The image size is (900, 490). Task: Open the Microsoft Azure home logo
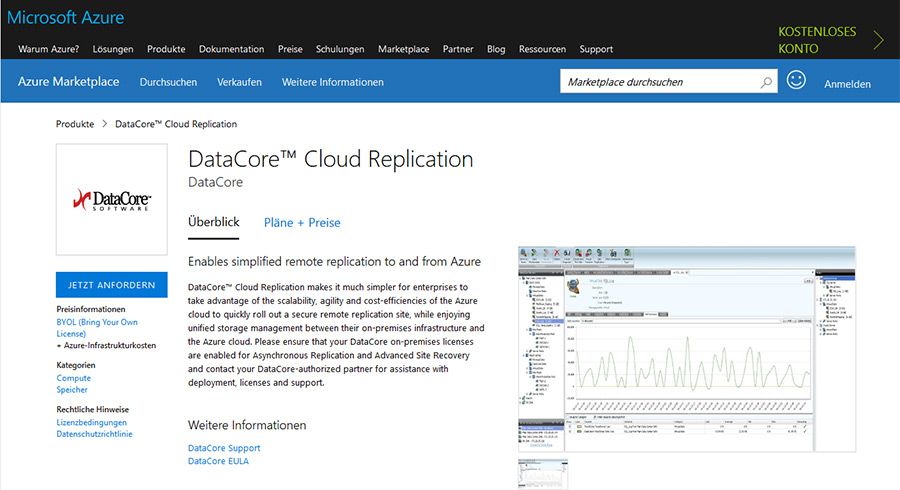coord(65,17)
